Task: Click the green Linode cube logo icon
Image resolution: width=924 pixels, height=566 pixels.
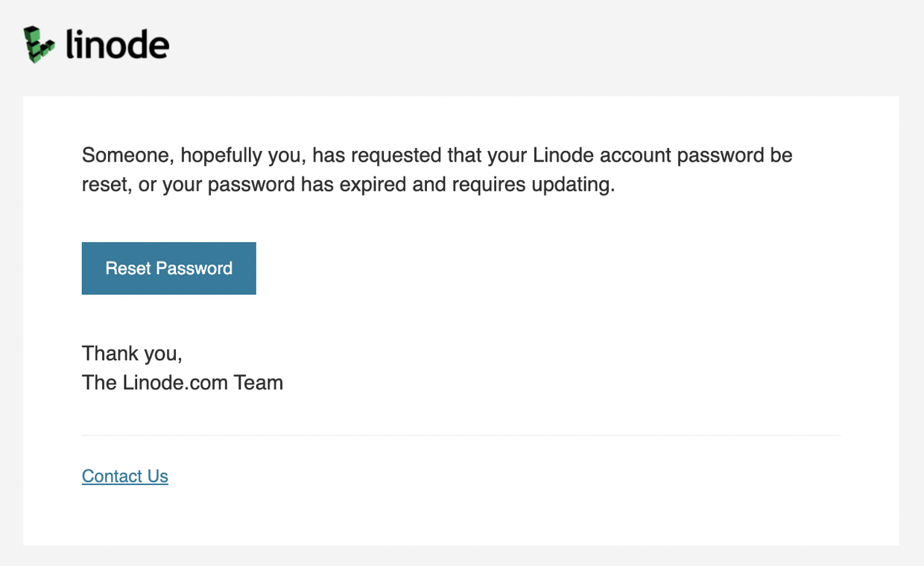Action: [x=39, y=44]
